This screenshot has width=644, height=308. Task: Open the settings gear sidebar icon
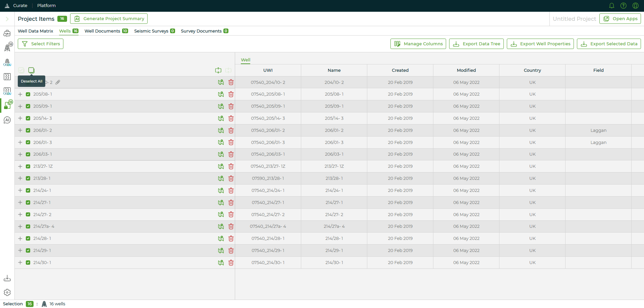7,293
